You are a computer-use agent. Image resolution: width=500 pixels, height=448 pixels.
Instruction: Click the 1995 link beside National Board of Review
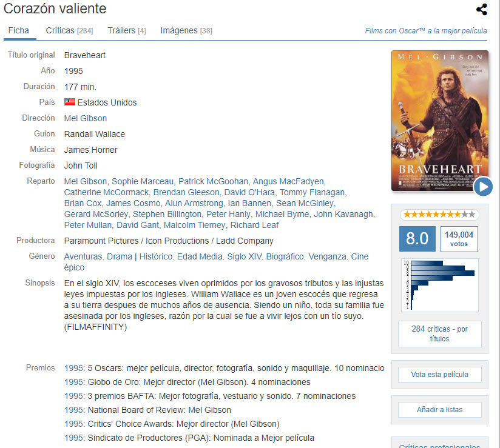[x=74, y=410]
